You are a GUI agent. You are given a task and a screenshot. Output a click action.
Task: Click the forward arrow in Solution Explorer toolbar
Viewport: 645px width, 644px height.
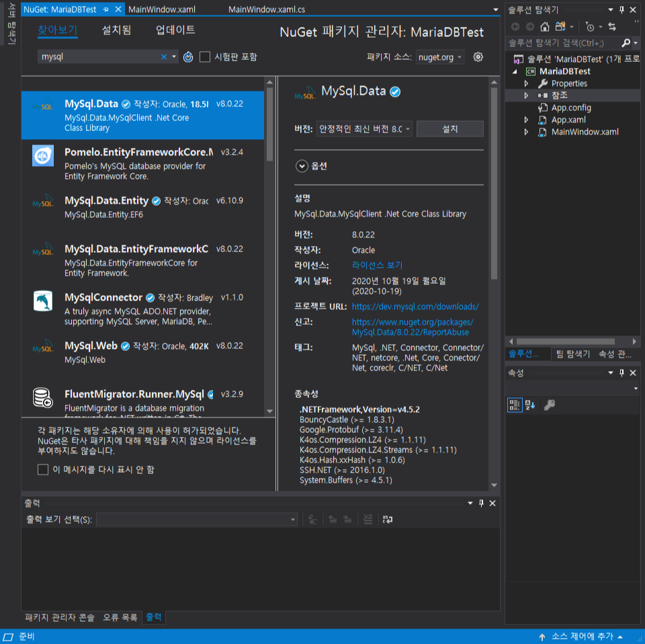pyautogui.click(x=530, y=27)
